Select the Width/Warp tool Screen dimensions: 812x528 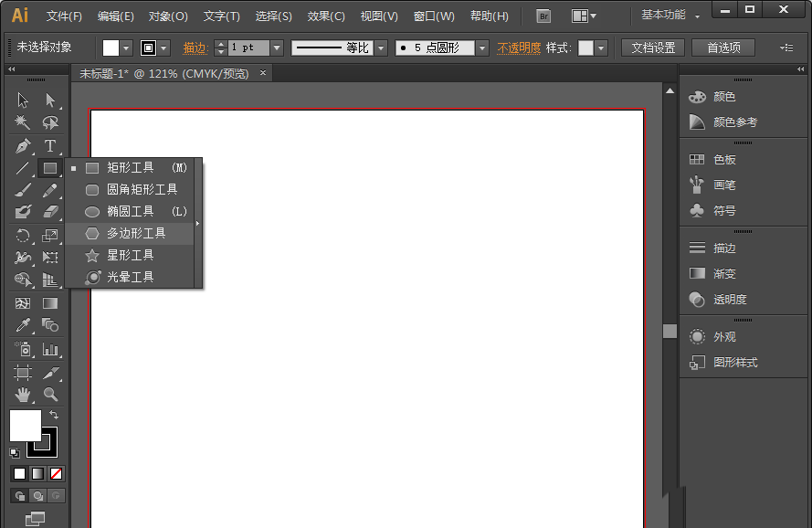tap(23, 257)
